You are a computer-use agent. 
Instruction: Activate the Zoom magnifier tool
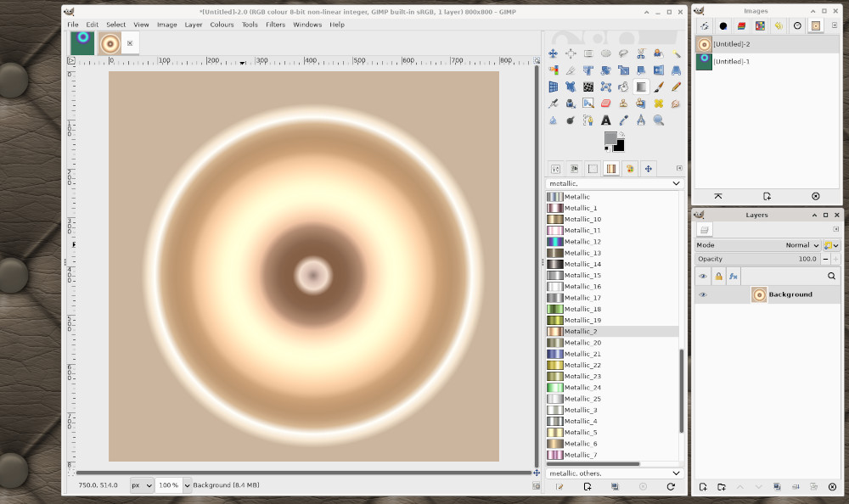pyautogui.click(x=659, y=120)
